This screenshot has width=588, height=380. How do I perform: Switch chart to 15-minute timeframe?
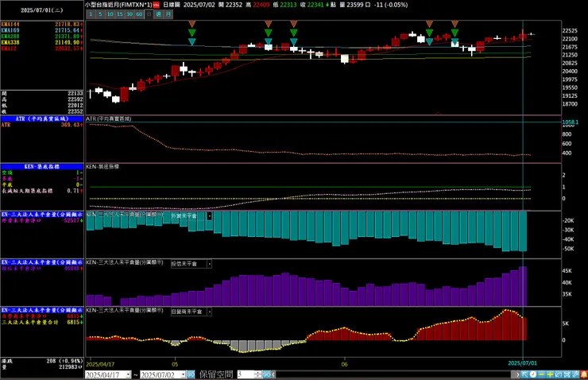point(120,14)
